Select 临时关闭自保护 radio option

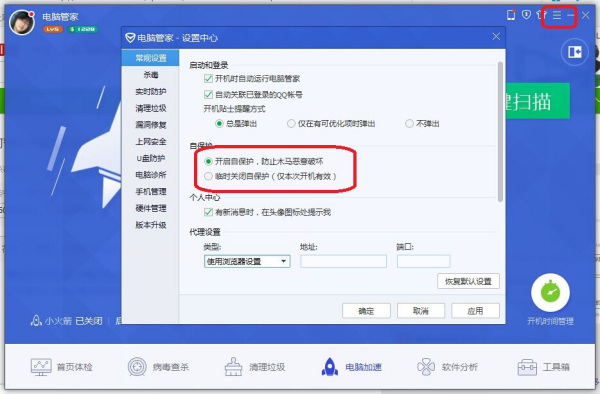(208, 176)
